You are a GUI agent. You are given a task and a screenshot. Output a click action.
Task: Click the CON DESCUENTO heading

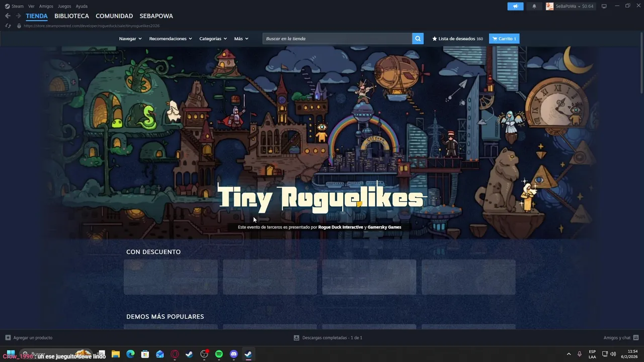click(153, 252)
